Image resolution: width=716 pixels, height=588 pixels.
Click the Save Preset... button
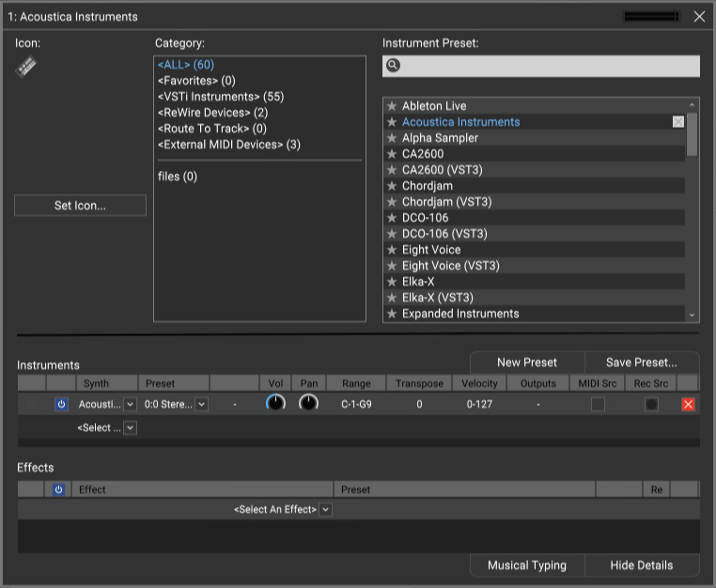point(642,363)
